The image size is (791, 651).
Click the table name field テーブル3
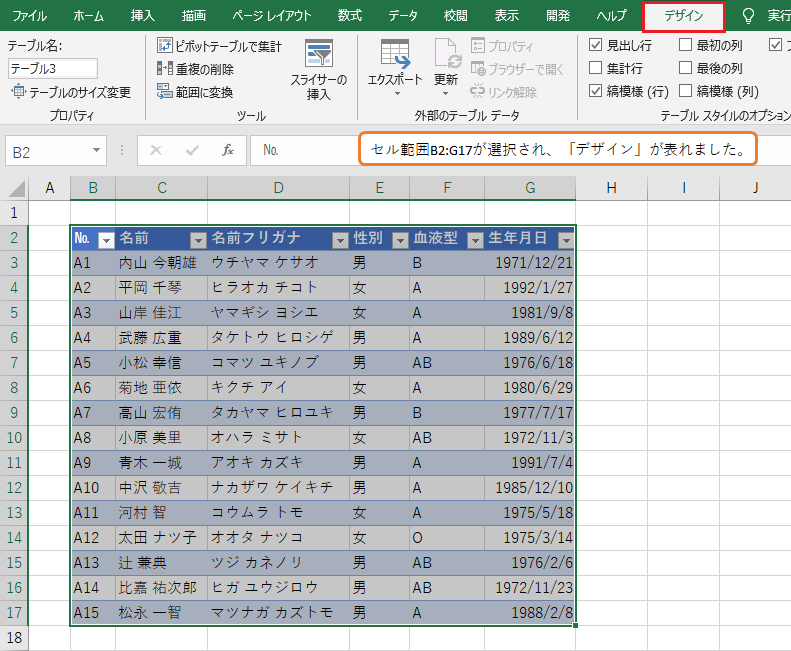(x=53, y=69)
